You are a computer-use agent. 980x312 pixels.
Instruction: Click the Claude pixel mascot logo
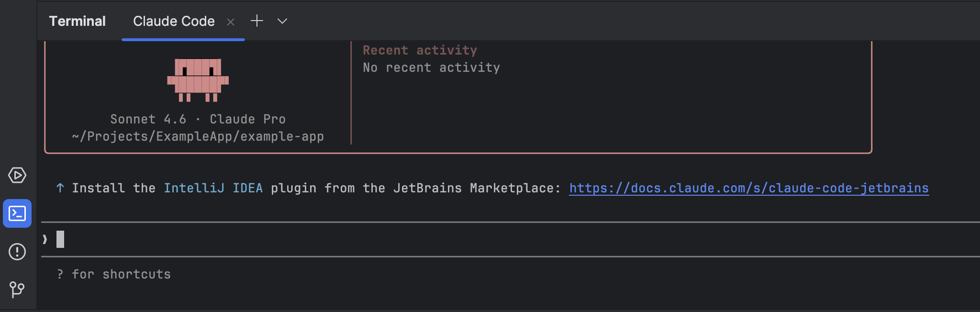198,80
